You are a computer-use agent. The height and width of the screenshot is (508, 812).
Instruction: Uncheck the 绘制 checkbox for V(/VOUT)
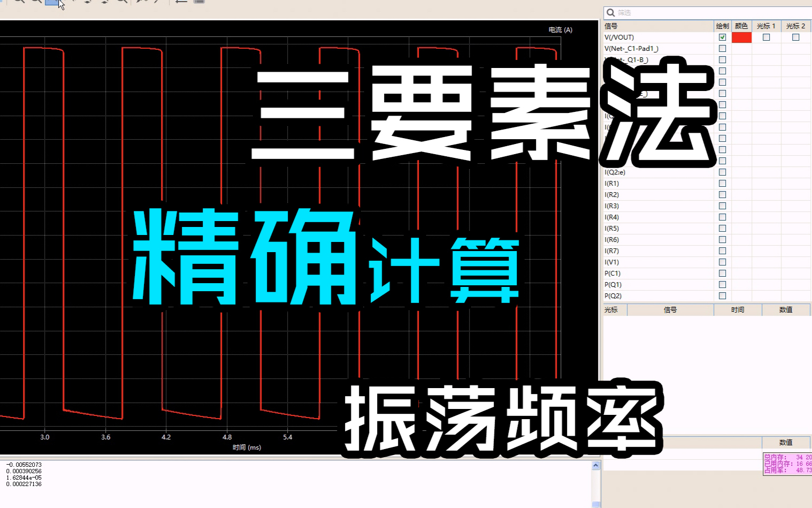tap(722, 37)
